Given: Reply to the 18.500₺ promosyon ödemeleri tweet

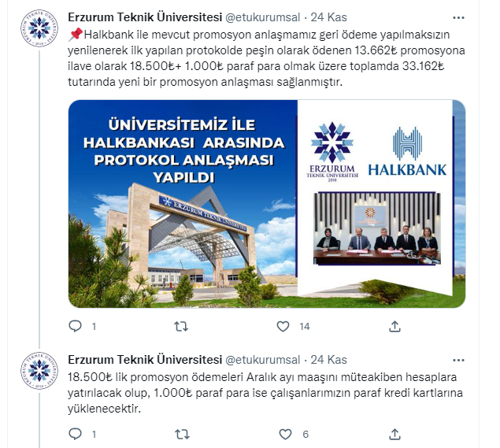Looking at the screenshot, I should pyautogui.click(x=76, y=434).
